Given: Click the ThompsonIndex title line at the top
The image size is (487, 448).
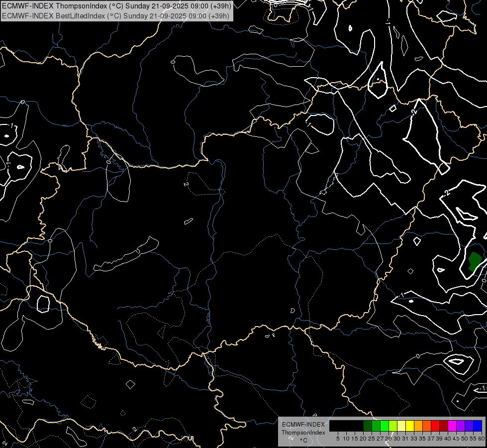Looking at the screenshot, I should (x=116, y=6).
